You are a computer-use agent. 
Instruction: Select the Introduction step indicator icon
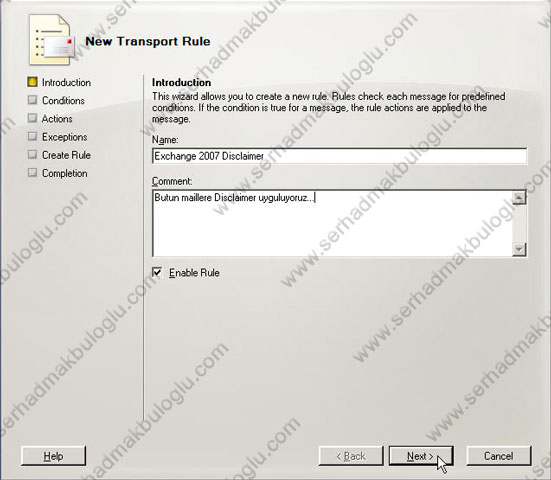pos(32,82)
